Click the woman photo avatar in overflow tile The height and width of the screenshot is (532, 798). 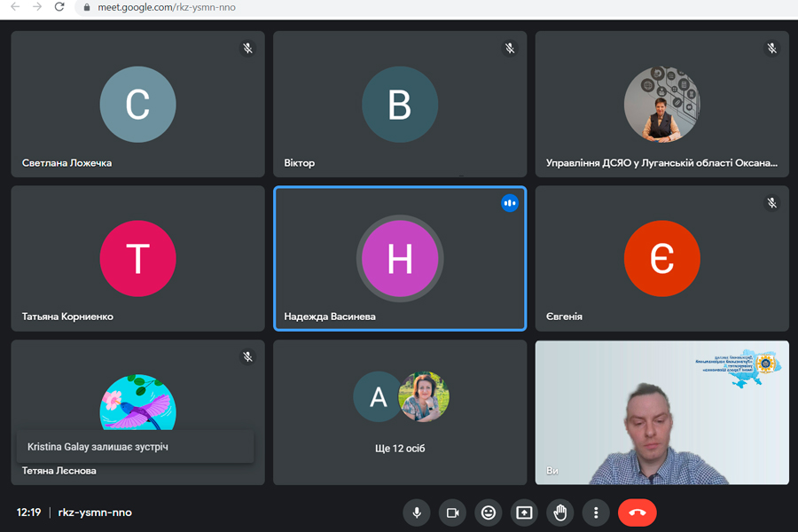(424, 396)
